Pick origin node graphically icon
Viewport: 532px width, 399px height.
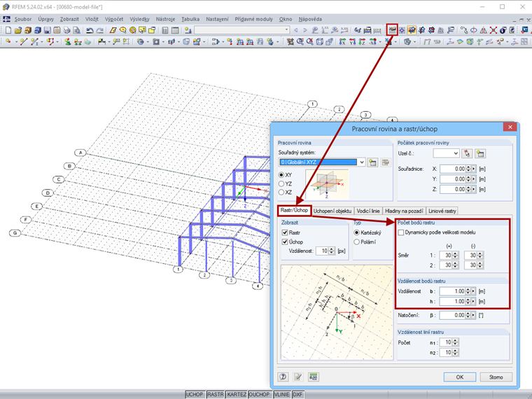tap(467, 153)
